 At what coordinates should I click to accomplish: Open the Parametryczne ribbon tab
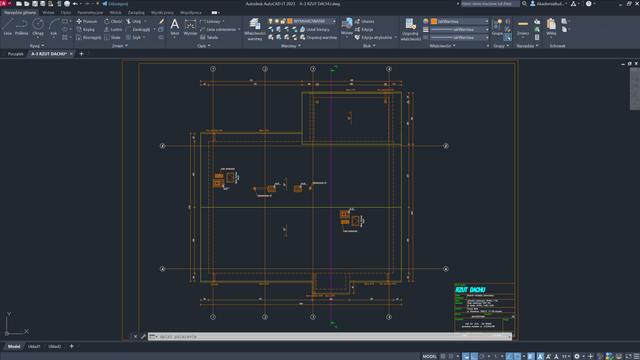pos(90,13)
